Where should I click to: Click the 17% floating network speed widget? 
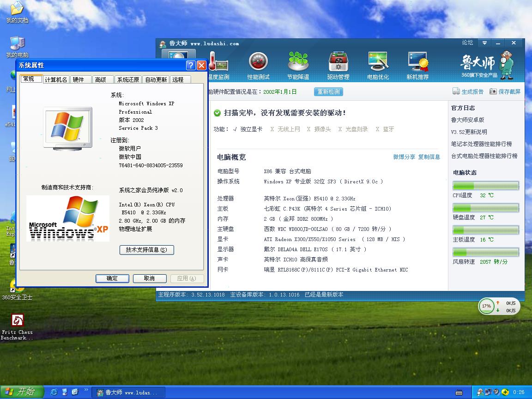tap(499, 306)
